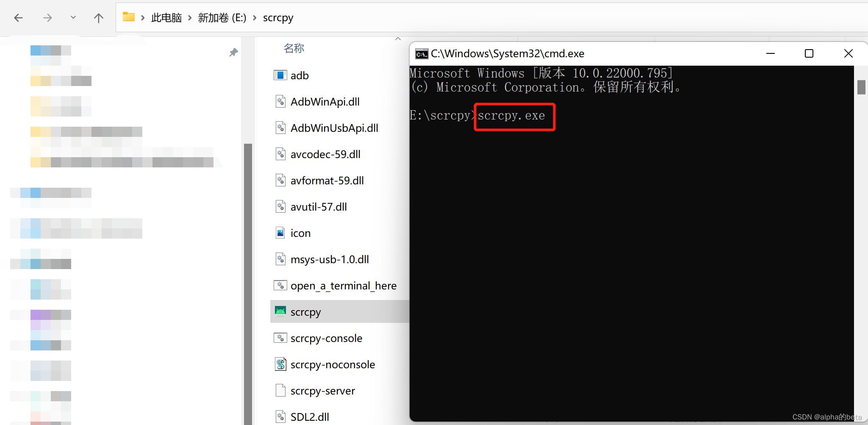
Task: Sort files by the 名称 column header
Action: coord(294,48)
